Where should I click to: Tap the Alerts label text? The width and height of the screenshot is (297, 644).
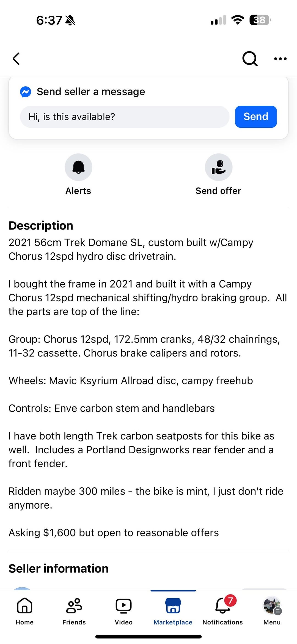pos(78,191)
